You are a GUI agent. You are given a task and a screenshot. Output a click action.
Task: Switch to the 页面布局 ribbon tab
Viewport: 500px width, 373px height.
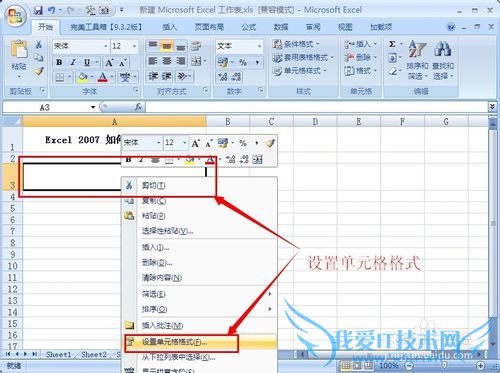pyautogui.click(x=209, y=27)
